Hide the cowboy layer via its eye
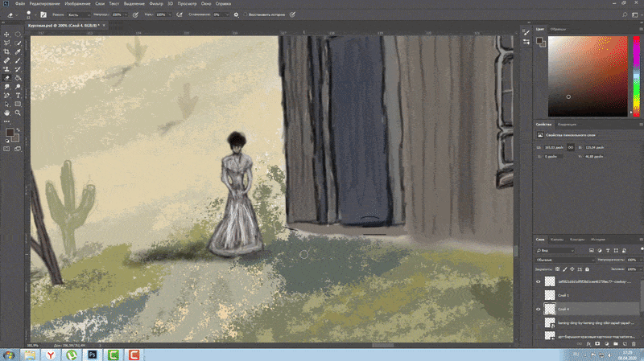The image size is (644, 361). [538, 282]
